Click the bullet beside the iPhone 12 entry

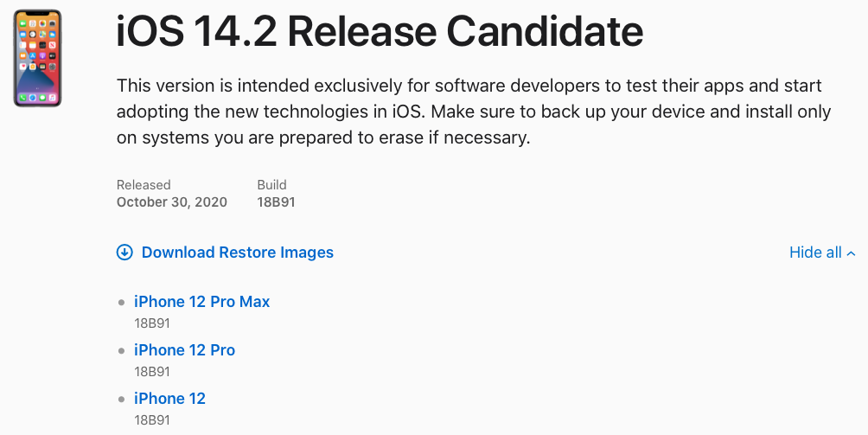[122, 399]
